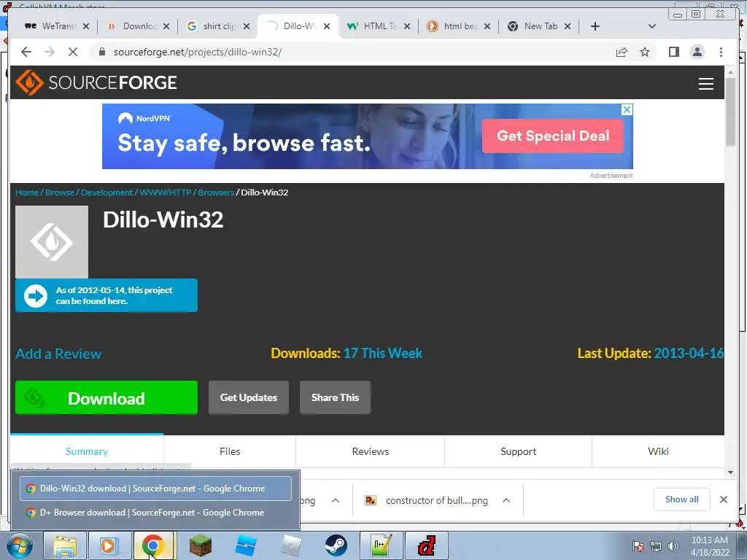Click the Chrome taskbar icon
Screen dimensions: 747x560
153,545
